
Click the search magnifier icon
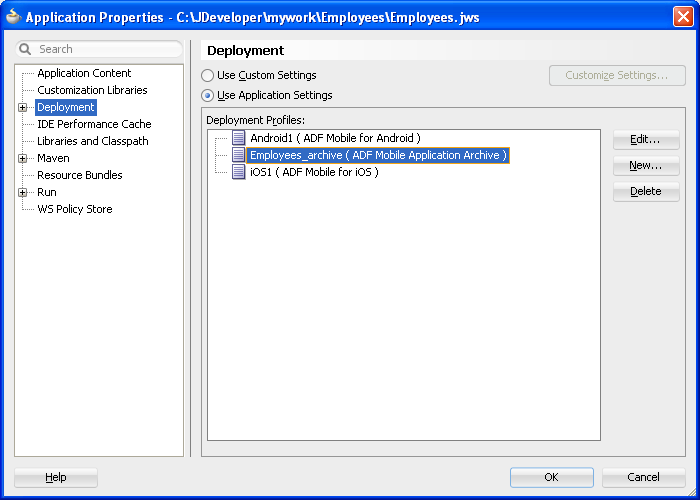coord(25,49)
